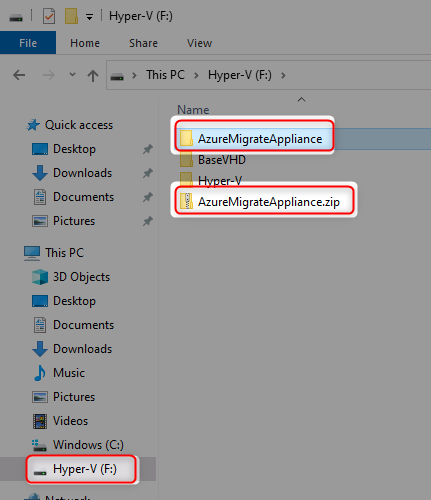
Task: Expand chevron before This PC in address bar
Action: pos(134,76)
